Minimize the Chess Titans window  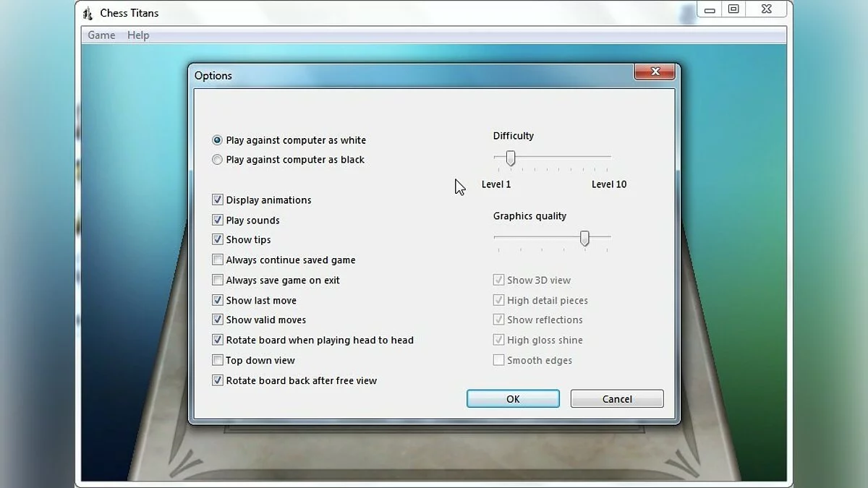[710, 9]
